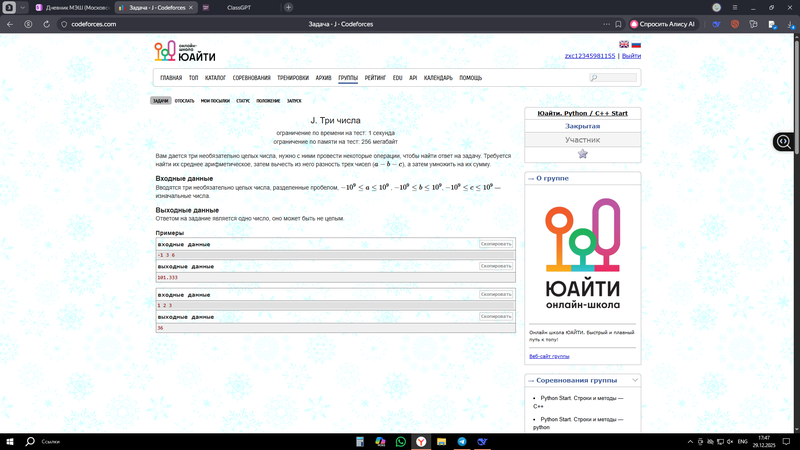Switch to the ОТОСЛАТЬ tab
Screen dimensions: 800x450
[x=184, y=101]
